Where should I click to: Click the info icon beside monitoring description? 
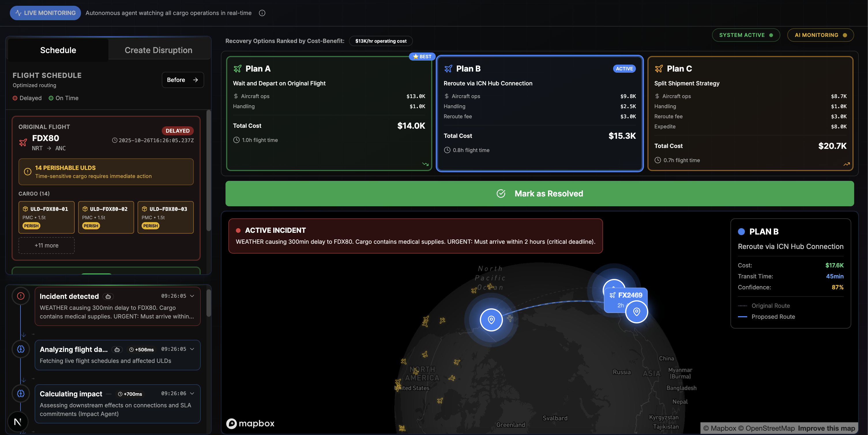pyautogui.click(x=262, y=13)
